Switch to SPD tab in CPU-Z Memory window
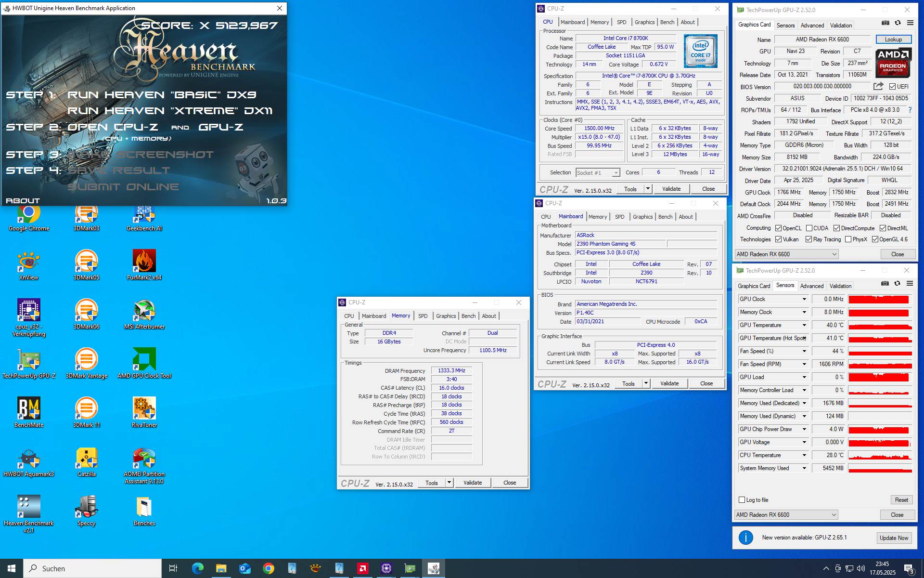Viewport: 924px width, 578px height. click(423, 316)
